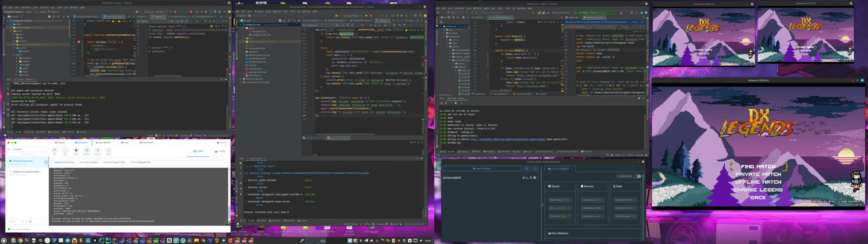
Task: Open the Unit Tests tool tab in the Rider window
Action: click(504, 152)
